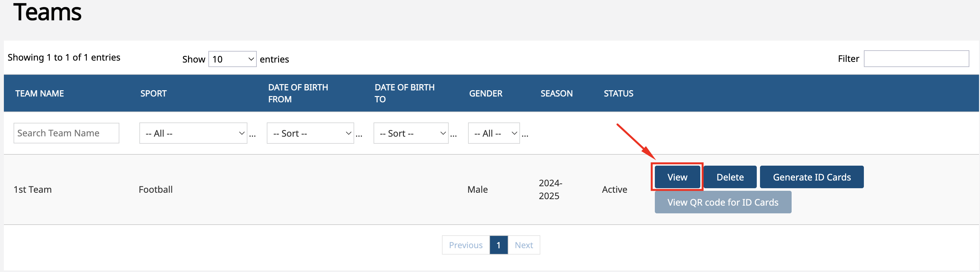Open Date of Birth To sort dropdown
The image size is (980, 272).
tap(411, 133)
